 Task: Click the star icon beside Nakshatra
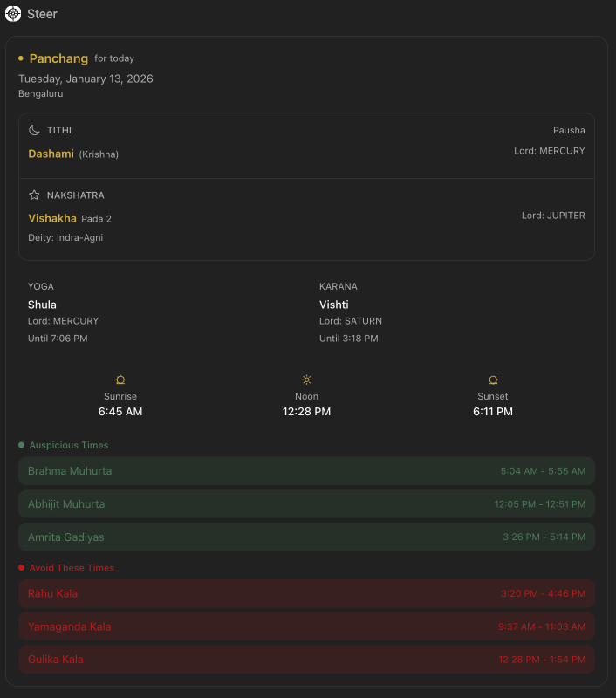(34, 195)
